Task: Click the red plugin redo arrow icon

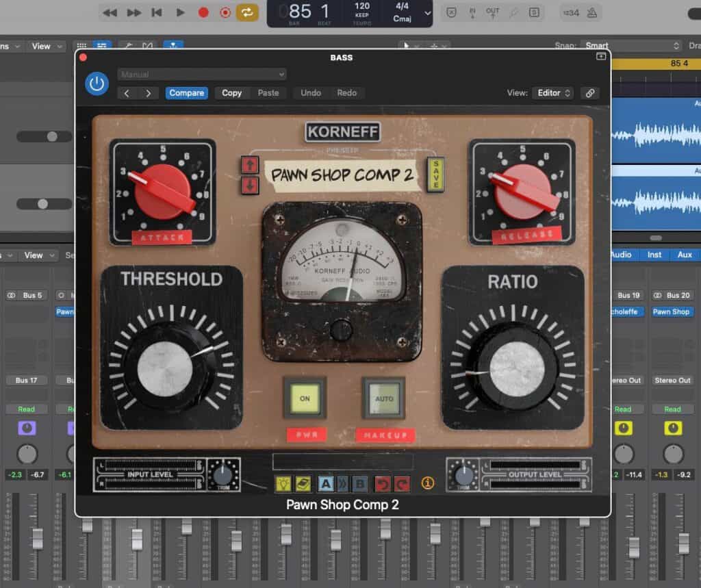Action: point(402,483)
